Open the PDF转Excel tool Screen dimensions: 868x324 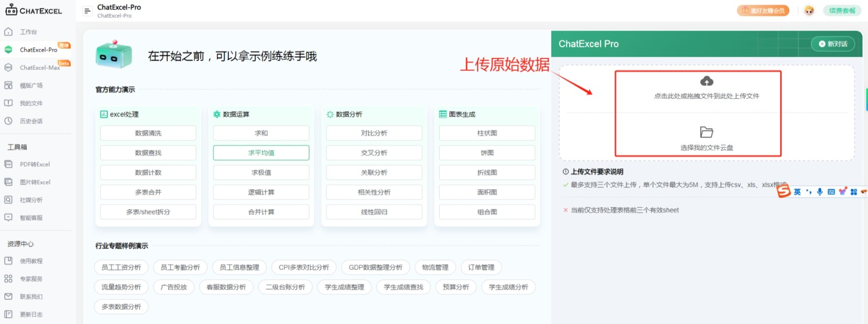pos(35,164)
